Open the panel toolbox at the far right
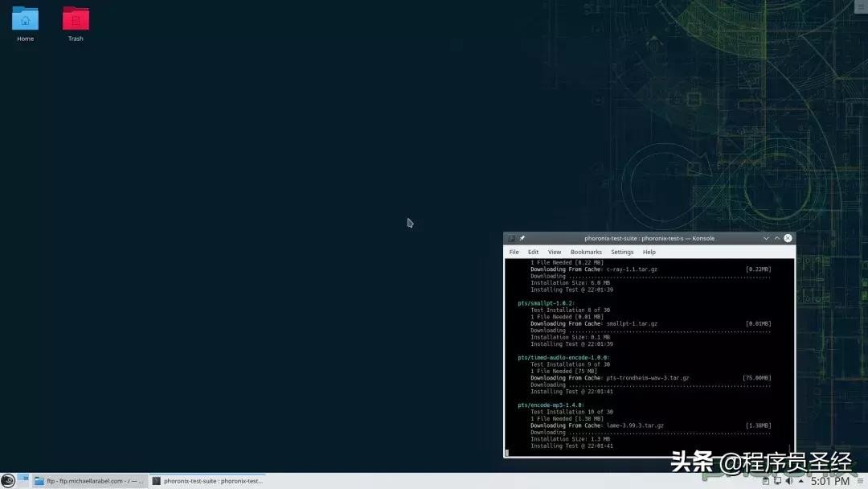 [861, 481]
